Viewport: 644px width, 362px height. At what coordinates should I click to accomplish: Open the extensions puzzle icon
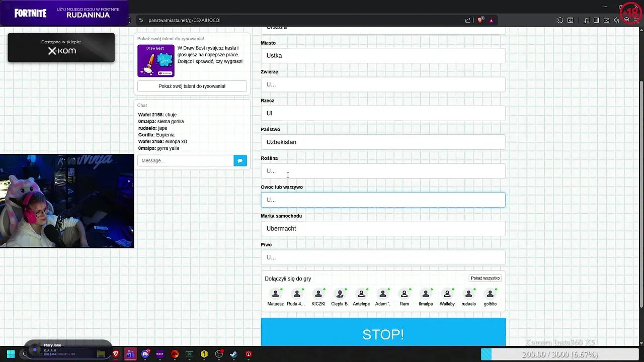click(560, 20)
